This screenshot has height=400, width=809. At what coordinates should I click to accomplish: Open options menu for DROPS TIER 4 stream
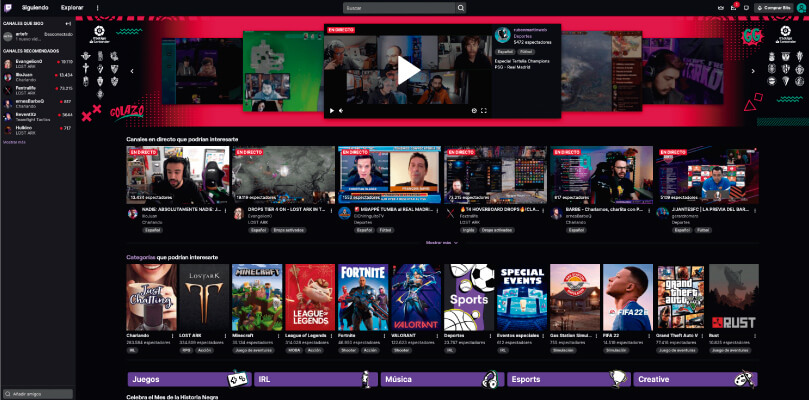332,211
